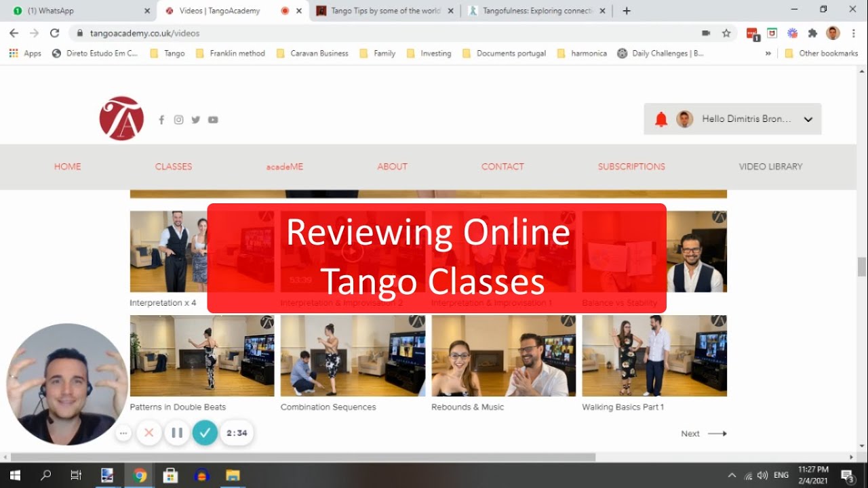Open the Apps bookmarks shortcut
This screenshot has width=868, height=488.
(25, 54)
